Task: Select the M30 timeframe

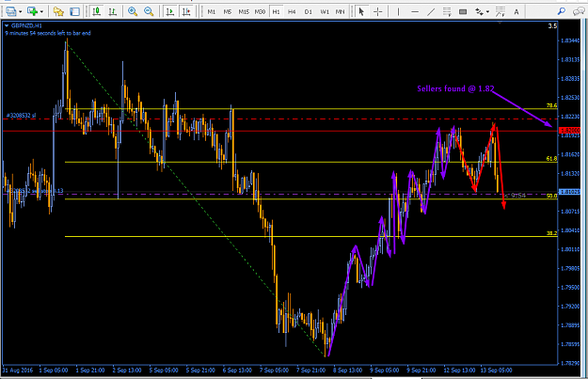Action: click(x=260, y=12)
